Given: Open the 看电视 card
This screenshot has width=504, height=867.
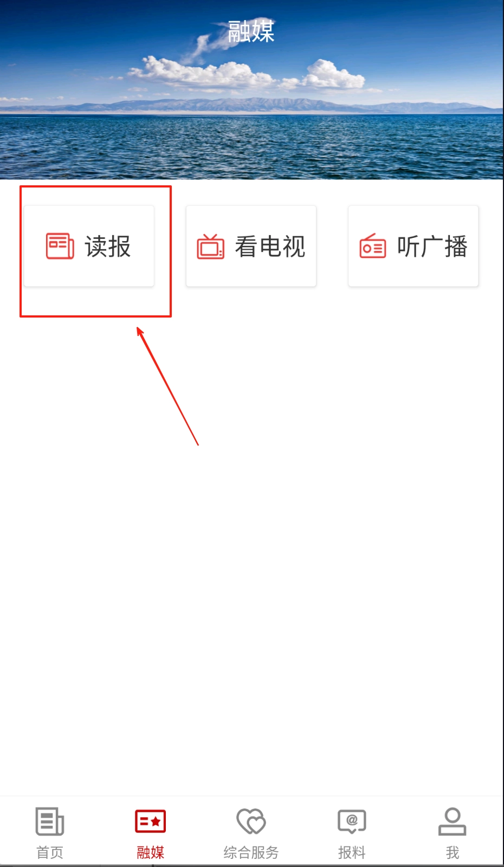Looking at the screenshot, I should tap(251, 246).
